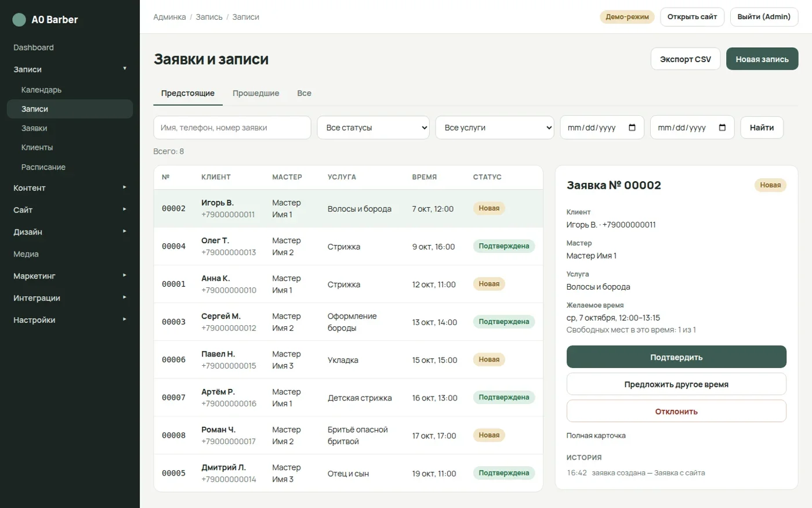Screen dimensions: 812x508
Task: Open the Все статусы dropdown
Action: point(373,128)
